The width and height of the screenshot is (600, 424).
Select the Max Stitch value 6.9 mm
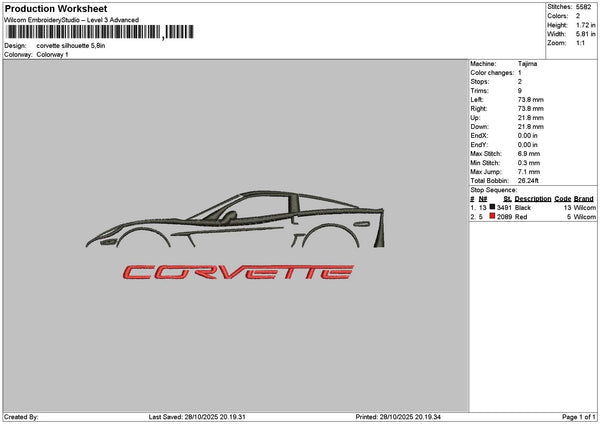click(x=529, y=153)
